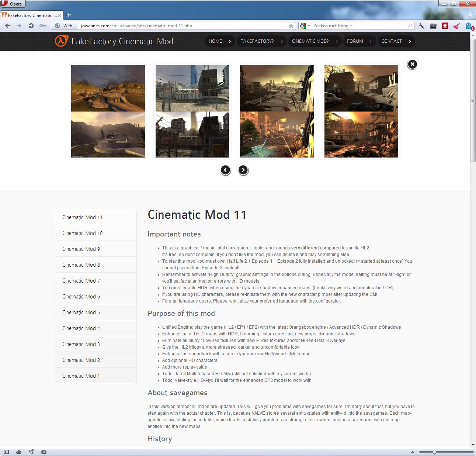Open the HOME nav item

coord(220,41)
